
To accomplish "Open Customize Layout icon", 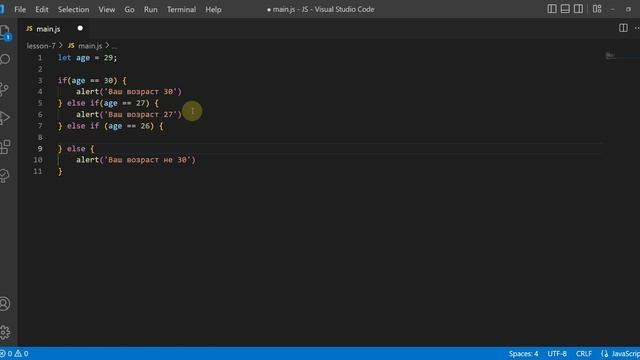I will pyautogui.click(x=597, y=9).
